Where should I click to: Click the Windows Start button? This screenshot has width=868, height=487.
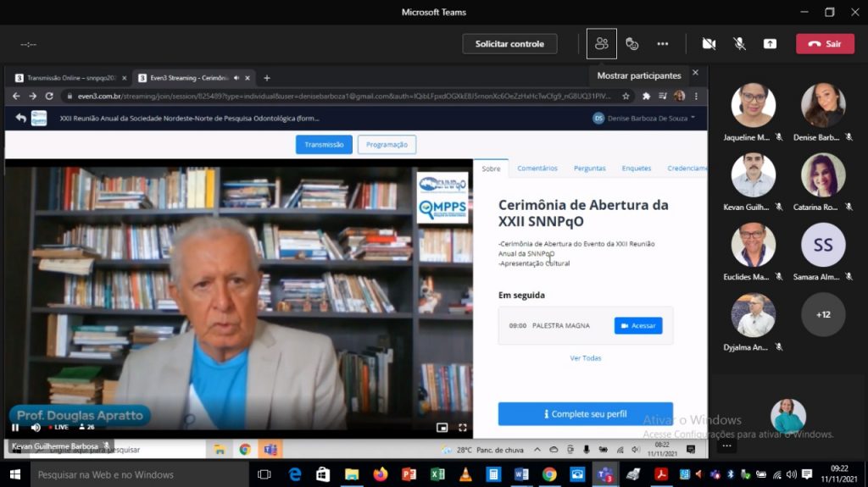(15, 475)
